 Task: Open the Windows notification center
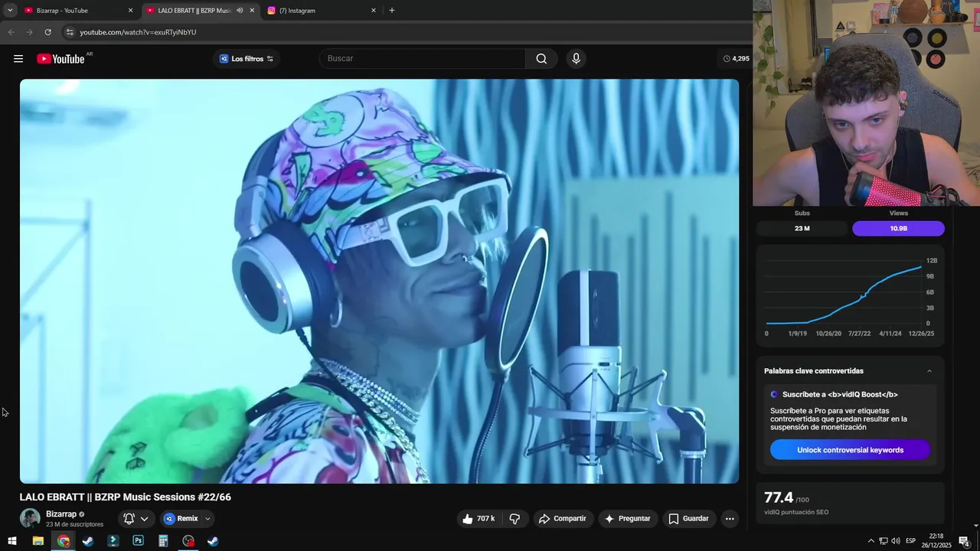(964, 541)
